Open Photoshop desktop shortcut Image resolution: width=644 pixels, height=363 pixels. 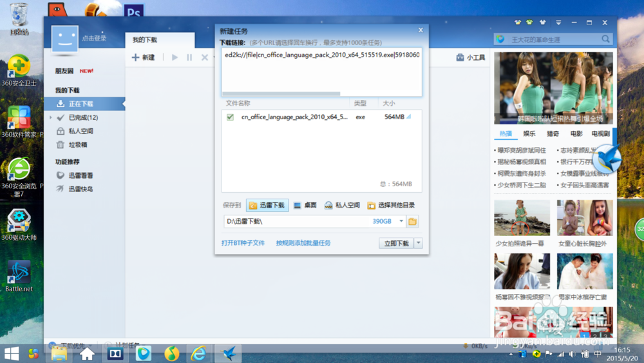pos(134,11)
